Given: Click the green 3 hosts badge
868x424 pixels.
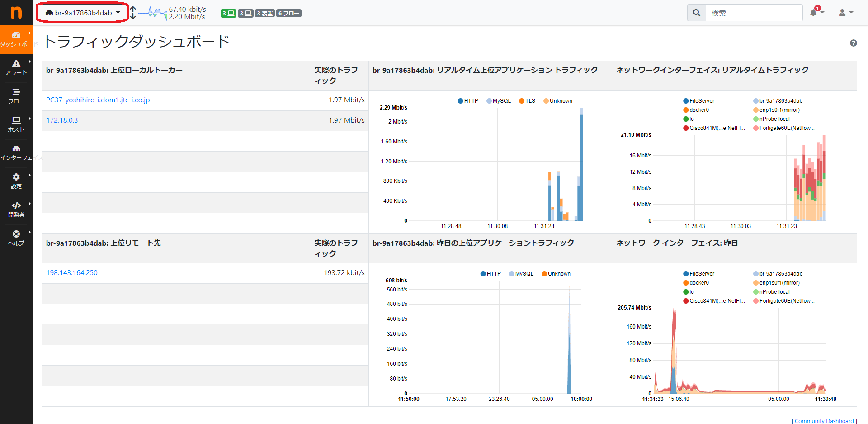Looking at the screenshot, I should (228, 13).
